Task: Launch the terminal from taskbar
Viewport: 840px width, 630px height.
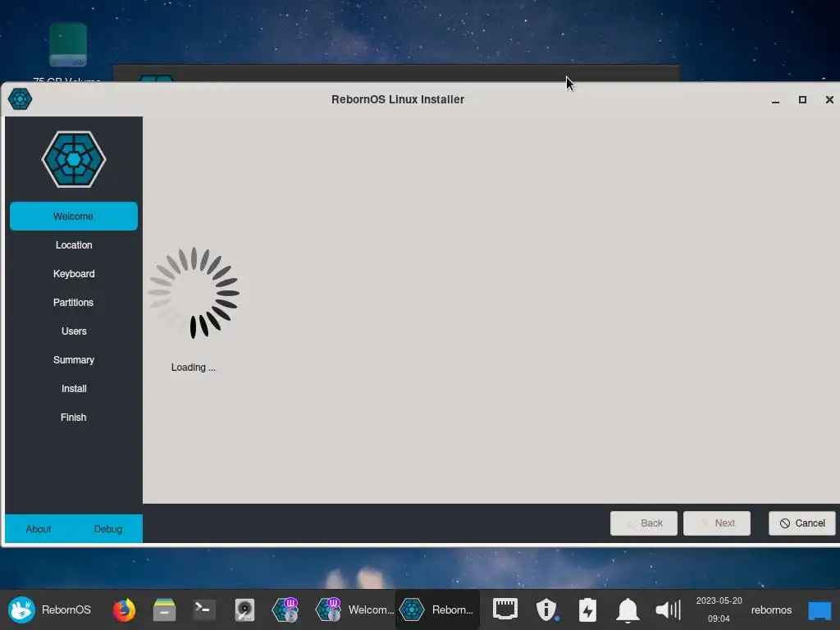Action: point(204,609)
